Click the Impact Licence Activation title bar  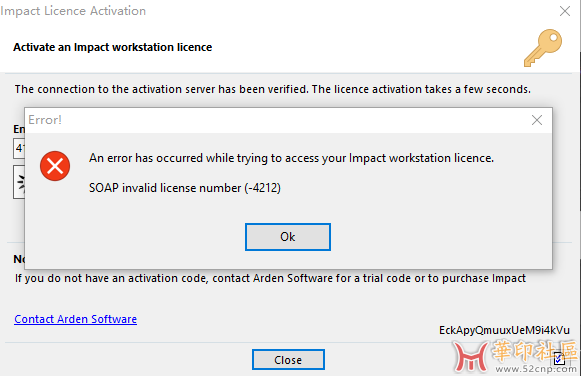[x=278, y=11]
